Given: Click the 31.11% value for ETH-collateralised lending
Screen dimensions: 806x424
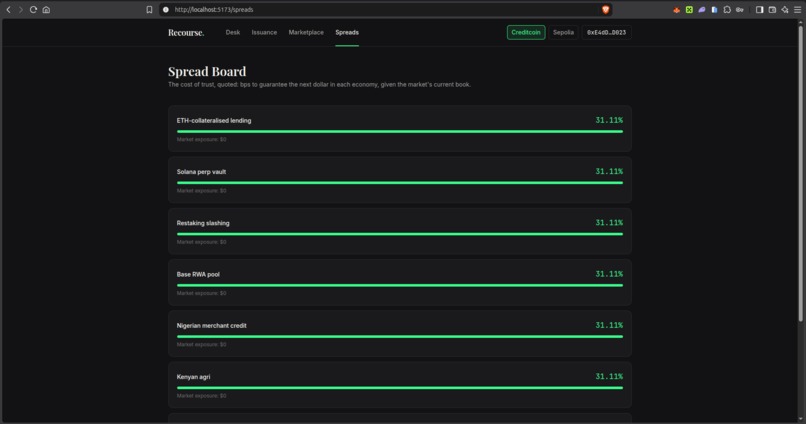Looking at the screenshot, I should 609,120.
